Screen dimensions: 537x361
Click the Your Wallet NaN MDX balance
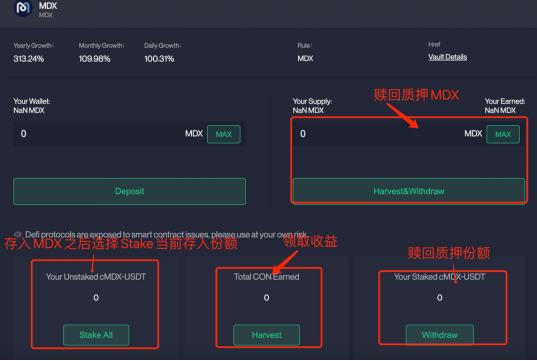[29, 110]
